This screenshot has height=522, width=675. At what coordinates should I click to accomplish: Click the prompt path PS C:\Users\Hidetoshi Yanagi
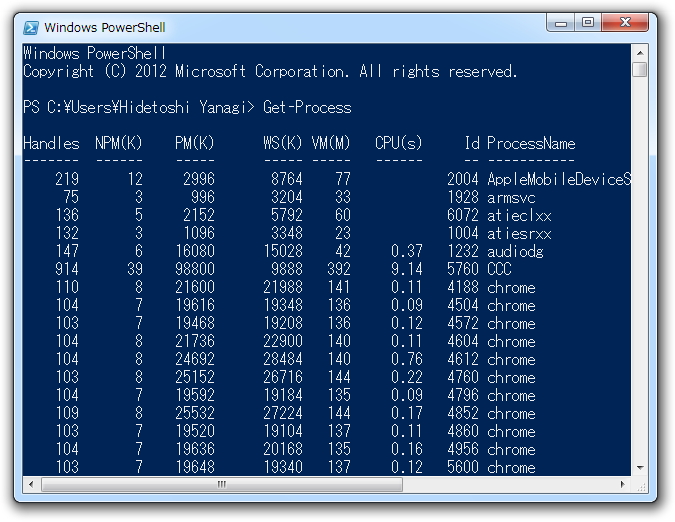(x=139, y=107)
